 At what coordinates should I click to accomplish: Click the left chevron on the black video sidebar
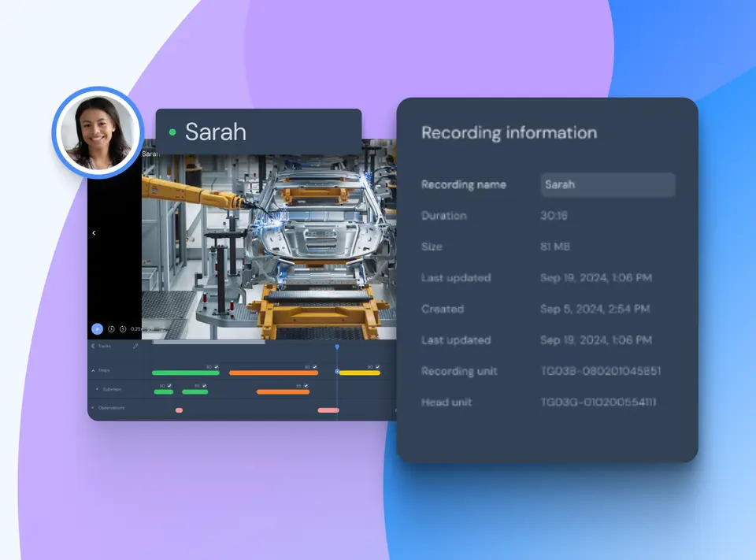[x=94, y=233]
